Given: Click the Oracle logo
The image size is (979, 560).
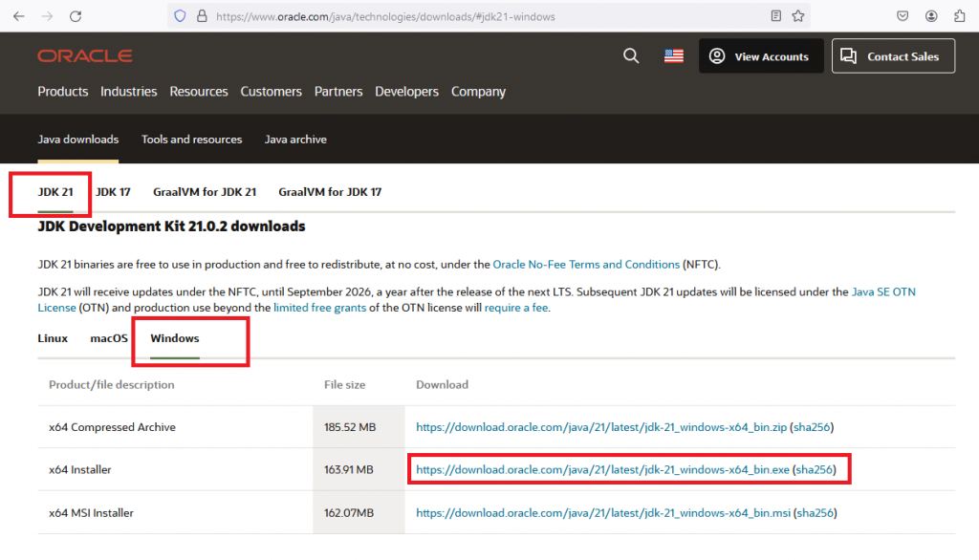Looking at the screenshot, I should (85, 56).
